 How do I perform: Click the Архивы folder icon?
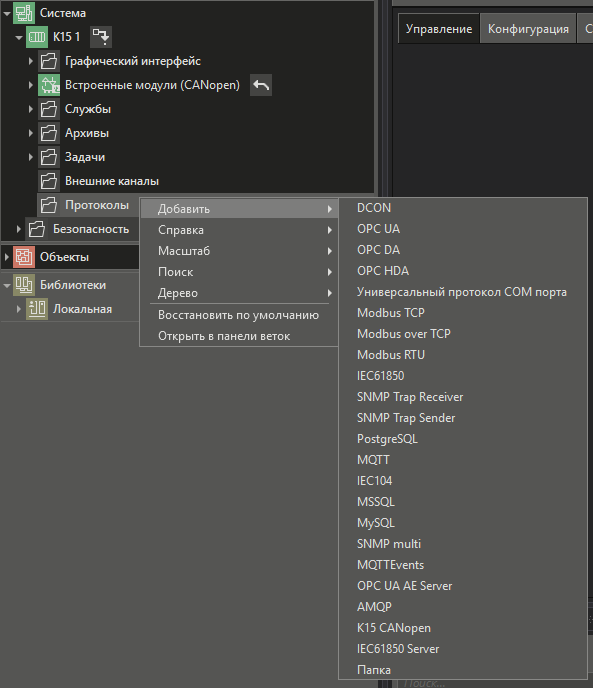click(x=49, y=133)
